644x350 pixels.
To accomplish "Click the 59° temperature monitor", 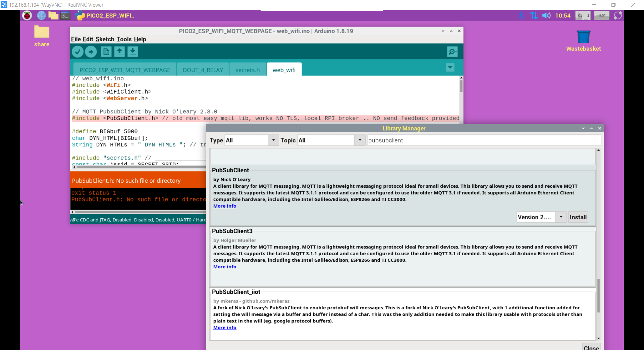I will (602, 15).
